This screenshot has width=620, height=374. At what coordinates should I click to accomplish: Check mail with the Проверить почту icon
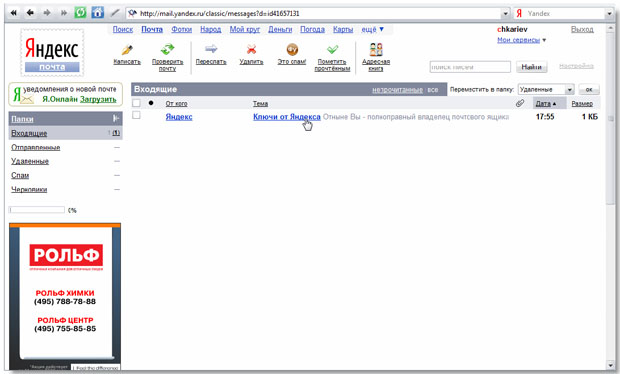coord(167,49)
